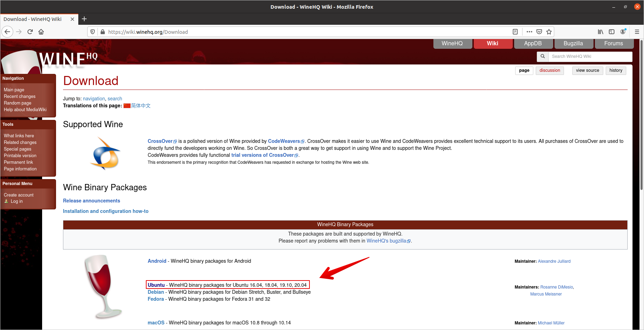Open Ubuntu binary packages link

click(156, 285)
